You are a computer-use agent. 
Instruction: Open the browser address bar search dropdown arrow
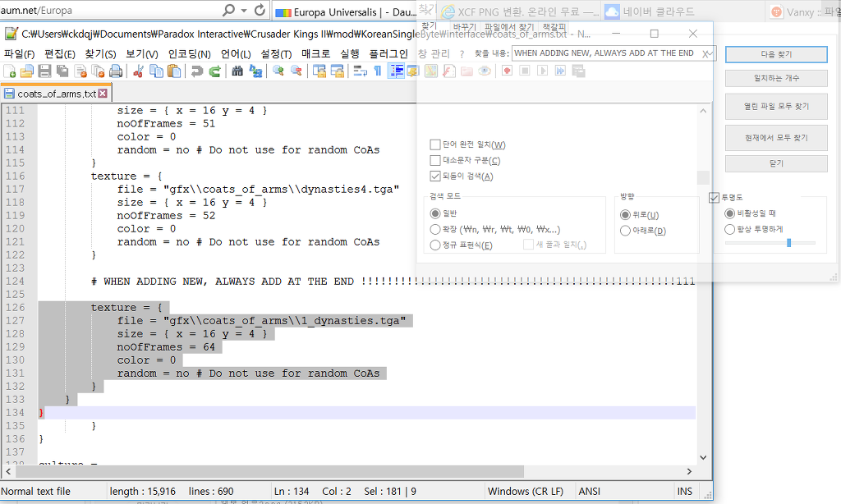coord(244,11)
